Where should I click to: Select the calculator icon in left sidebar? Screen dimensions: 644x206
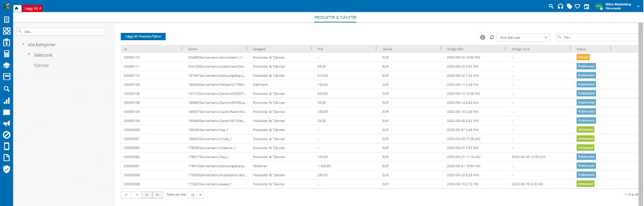[6, 54]
